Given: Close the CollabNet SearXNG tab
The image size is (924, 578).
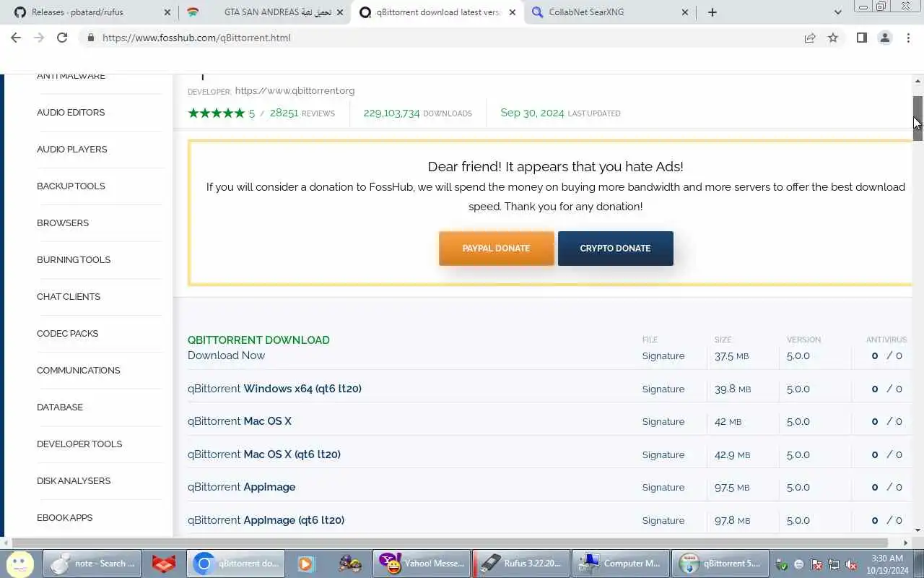Looking at the screenshot, I should [x=685, y=12].
